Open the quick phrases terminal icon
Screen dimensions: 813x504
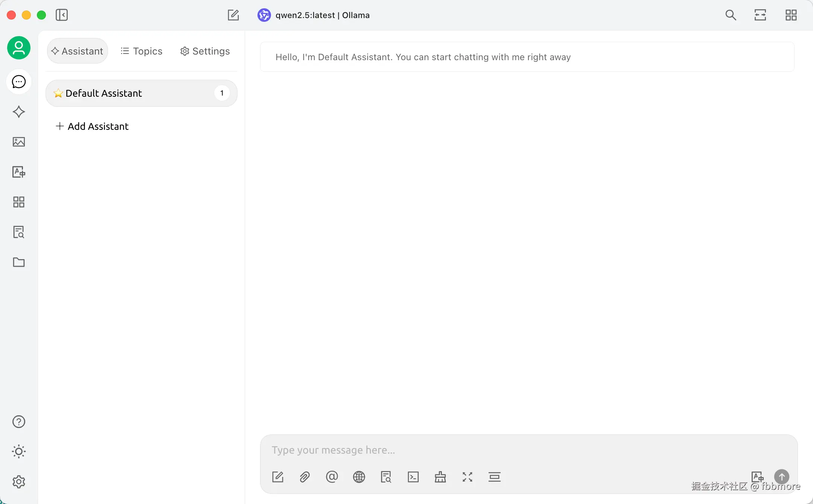point(413,477)
